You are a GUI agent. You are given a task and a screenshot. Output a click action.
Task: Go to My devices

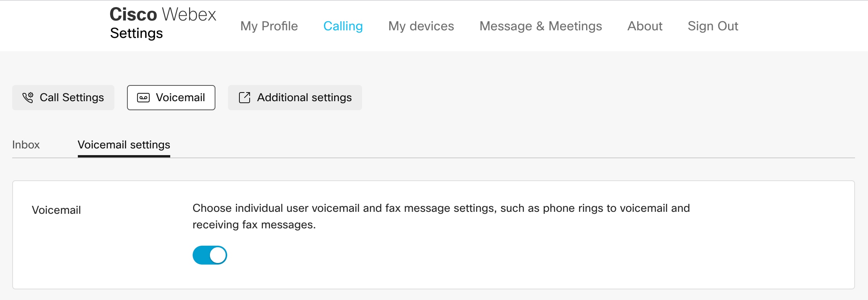click(421, 26)
